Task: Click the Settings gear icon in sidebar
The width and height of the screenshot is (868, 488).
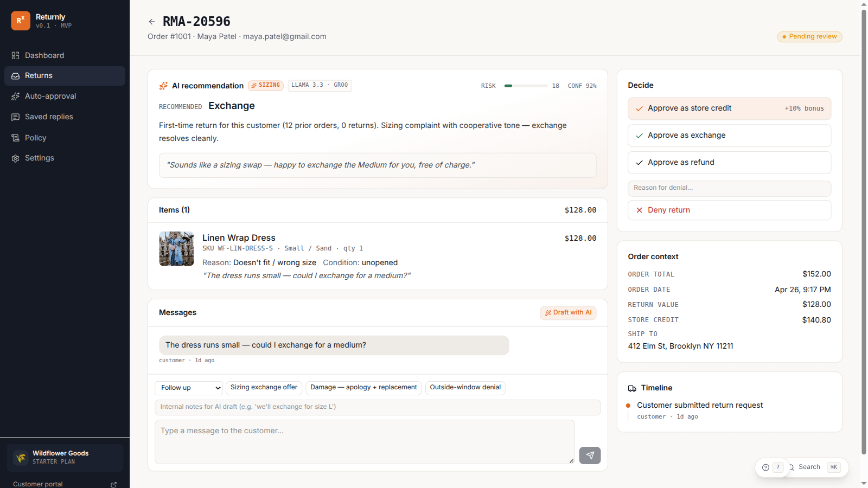Action: pyautogui.click(x=15, y=158)
